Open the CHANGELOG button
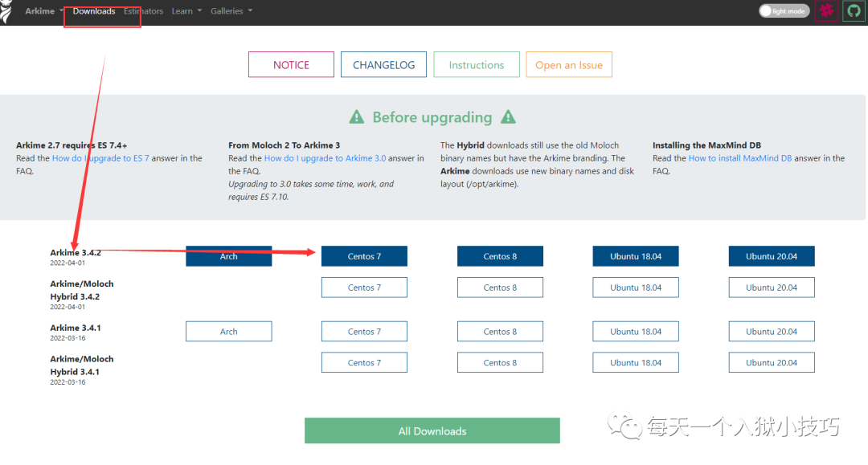 point(383,65)
